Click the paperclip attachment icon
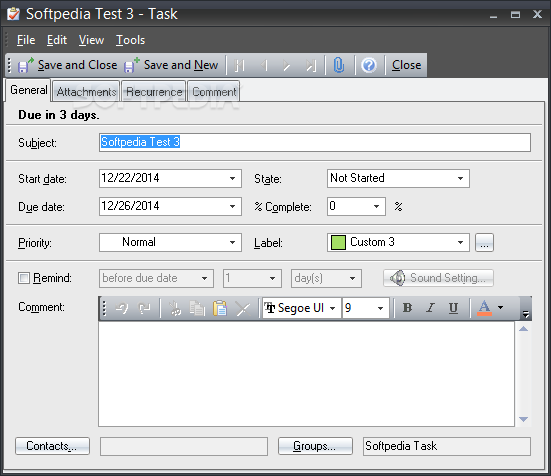This screenshot has height=476, width=551. [x=339, y=65]
